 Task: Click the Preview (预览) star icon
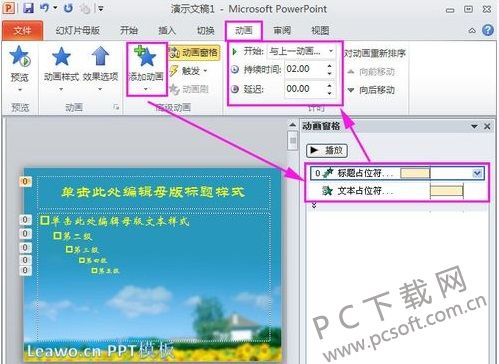tap(19, 56)
